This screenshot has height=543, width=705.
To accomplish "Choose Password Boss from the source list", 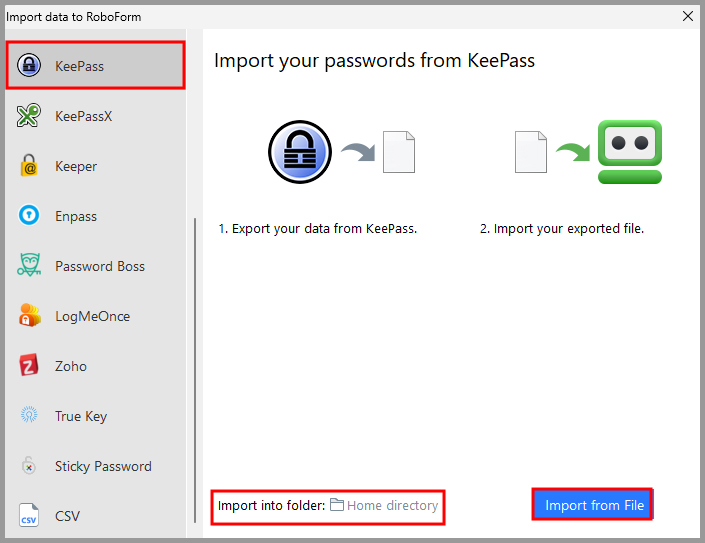I will (x=100, y=267).
